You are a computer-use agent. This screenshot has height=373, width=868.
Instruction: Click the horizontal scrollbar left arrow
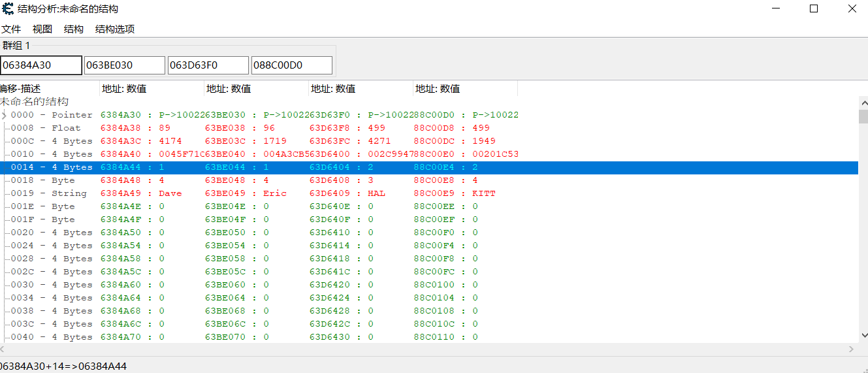[x=3, y=349]
